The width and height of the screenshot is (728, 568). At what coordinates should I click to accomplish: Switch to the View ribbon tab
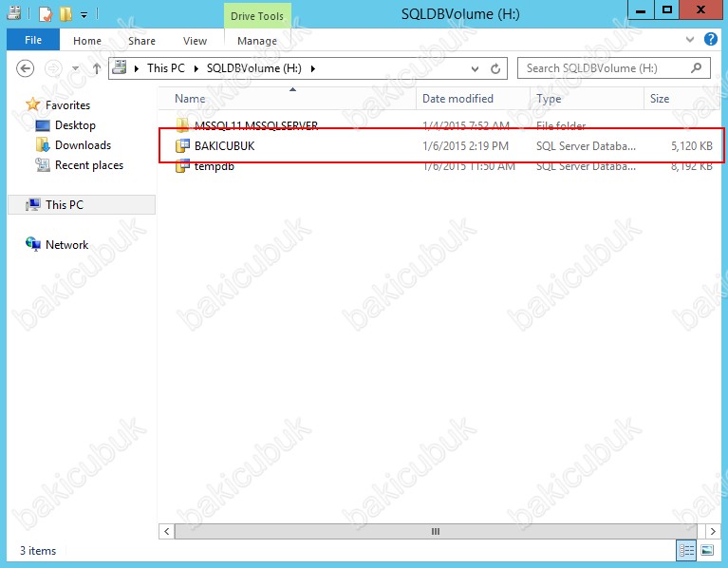pos(195,41)
